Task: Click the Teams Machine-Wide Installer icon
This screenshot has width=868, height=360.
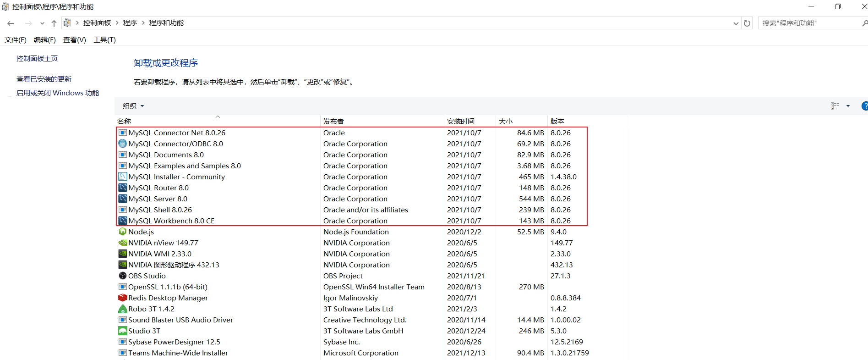Action: [x=123, y=353]
